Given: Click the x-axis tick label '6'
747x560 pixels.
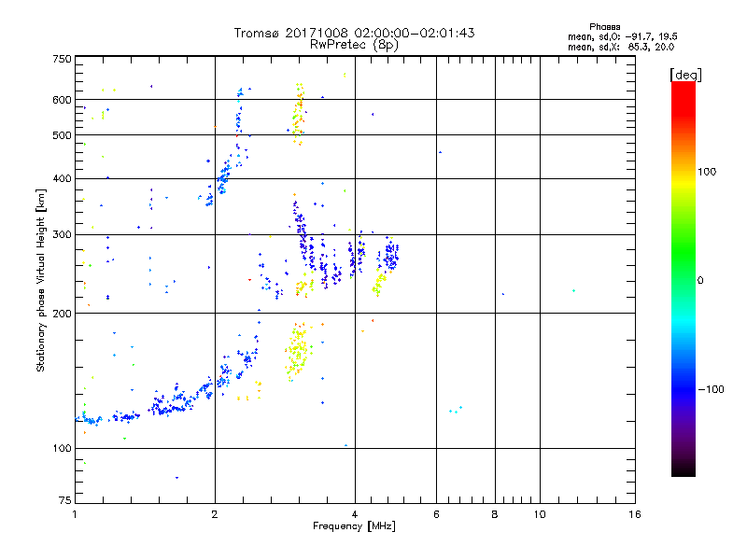Looking at the screenshot, I should [436, 514].
